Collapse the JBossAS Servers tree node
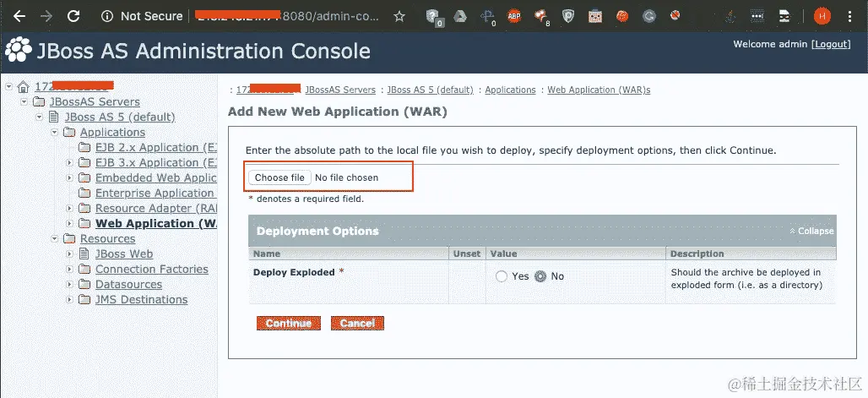 (x=24, y=102)
